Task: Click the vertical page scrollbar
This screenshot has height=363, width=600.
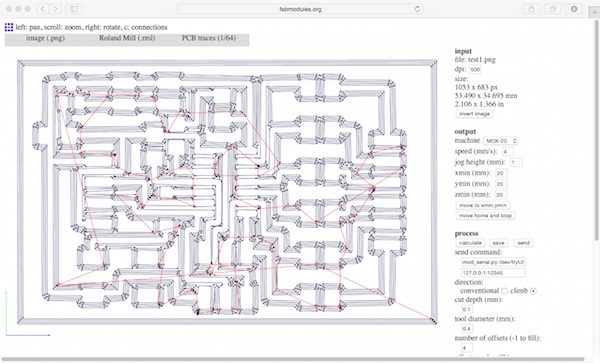Action: pos(597,130)
